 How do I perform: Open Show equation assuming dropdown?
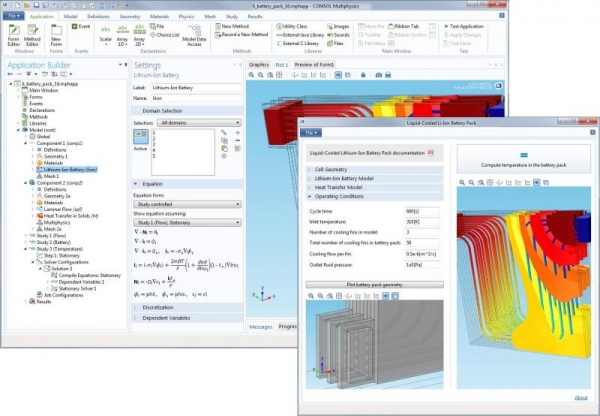pos(187,222)
